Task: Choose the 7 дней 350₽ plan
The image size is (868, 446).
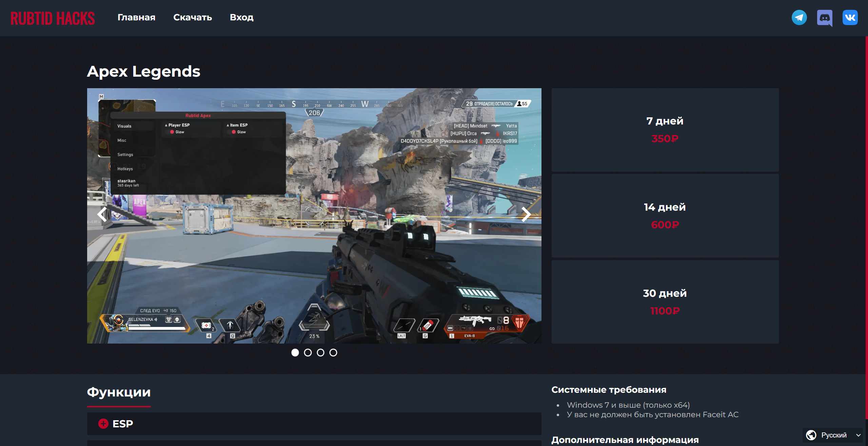Action: point(665,130)
